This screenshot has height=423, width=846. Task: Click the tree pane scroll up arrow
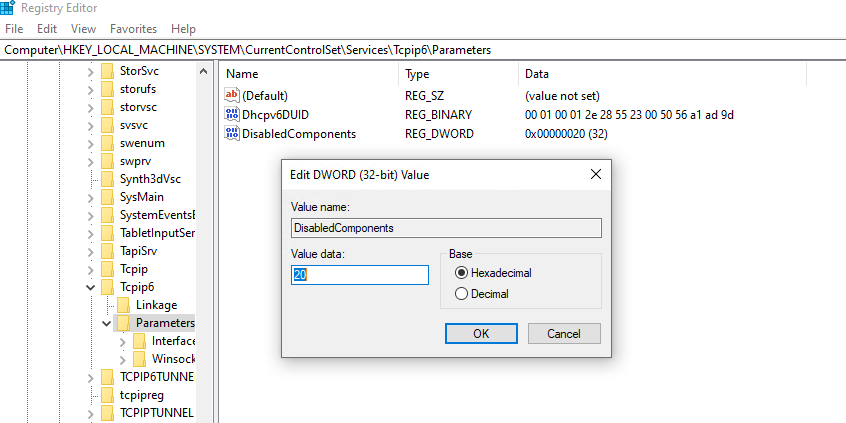point(203,71)
